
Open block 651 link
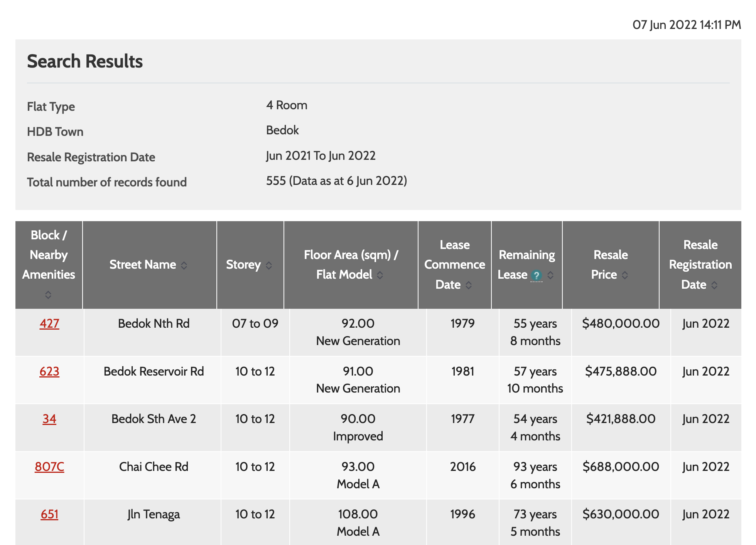click(x=49, y=514)
